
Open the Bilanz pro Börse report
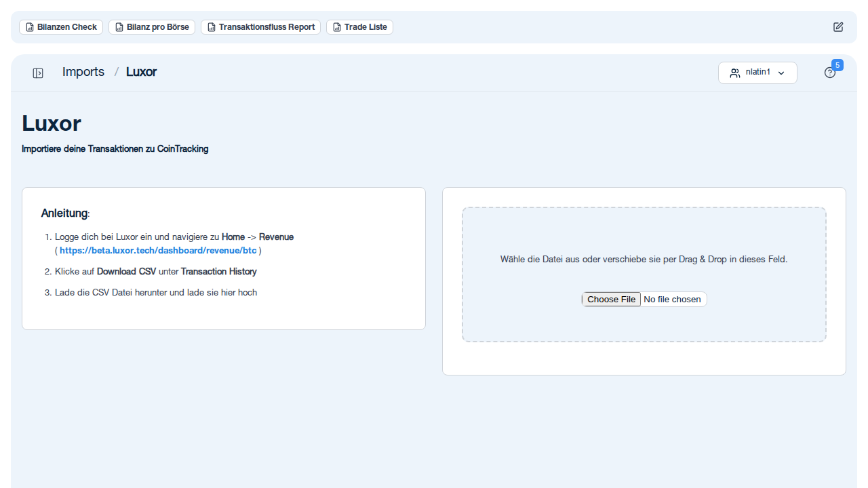(x=152, y=27)
